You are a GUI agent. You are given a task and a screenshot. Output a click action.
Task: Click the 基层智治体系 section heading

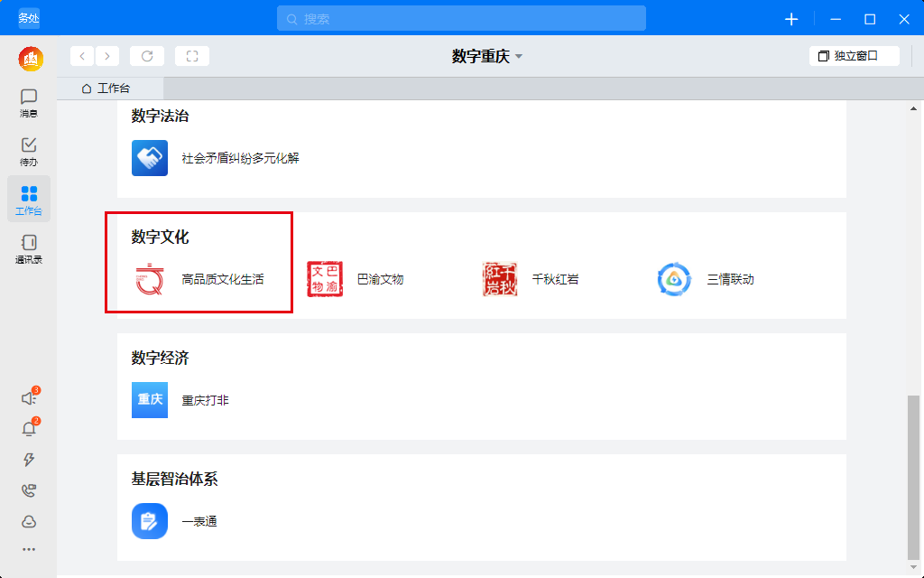click(x=174, y=479)
